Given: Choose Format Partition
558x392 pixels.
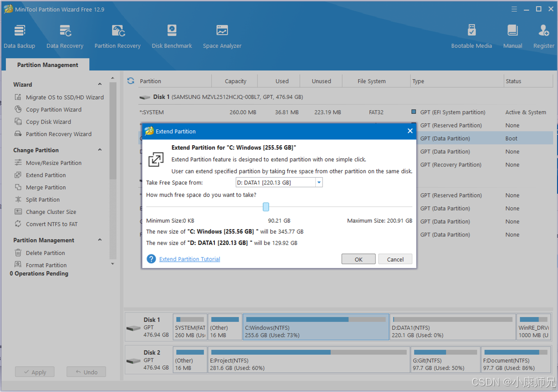Looking at the screenshot, I should (41, 265).
